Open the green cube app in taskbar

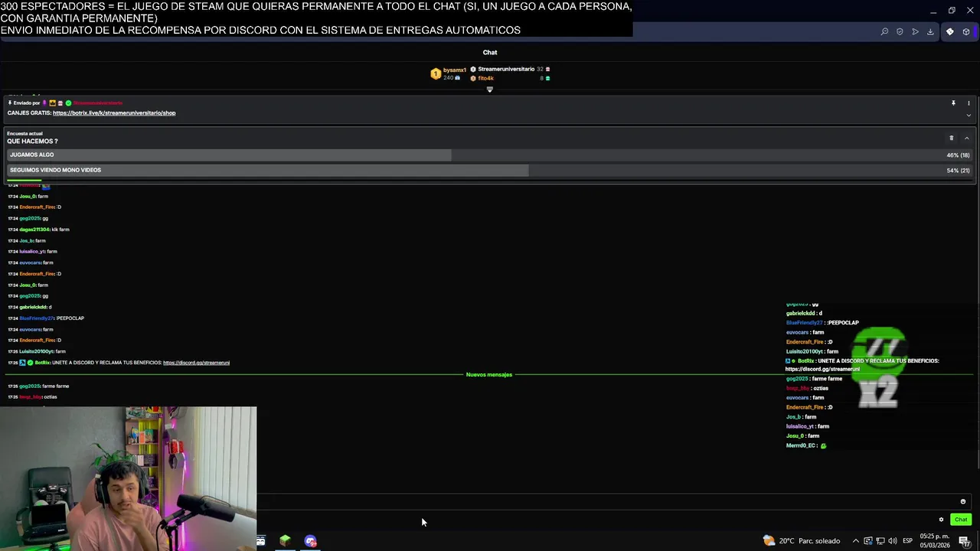point(285,541)
